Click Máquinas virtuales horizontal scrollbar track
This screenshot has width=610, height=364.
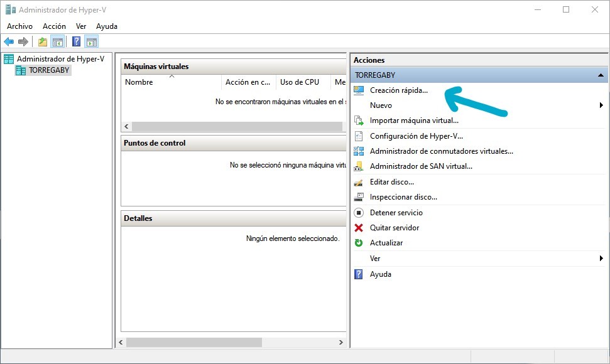(237, 127)
